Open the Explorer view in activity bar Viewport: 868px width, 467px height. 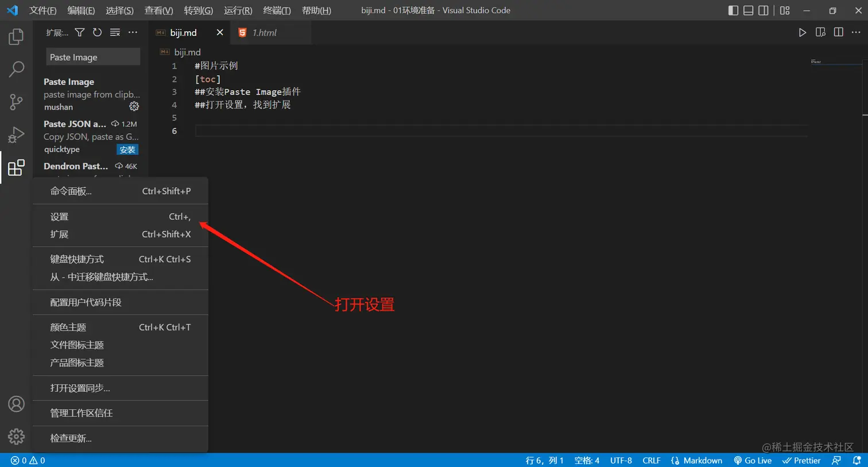click(16, 37)
